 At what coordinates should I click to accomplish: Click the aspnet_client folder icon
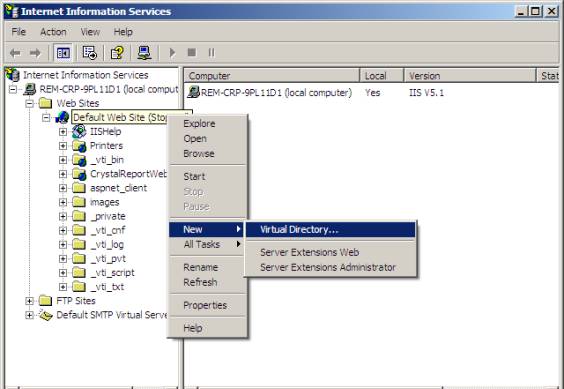(79, 188)
